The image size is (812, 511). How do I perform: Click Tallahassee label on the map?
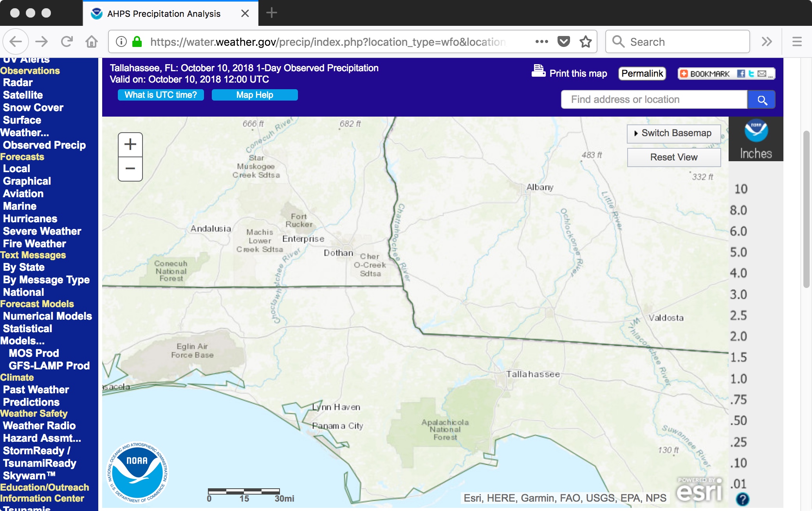coord(533,374)
